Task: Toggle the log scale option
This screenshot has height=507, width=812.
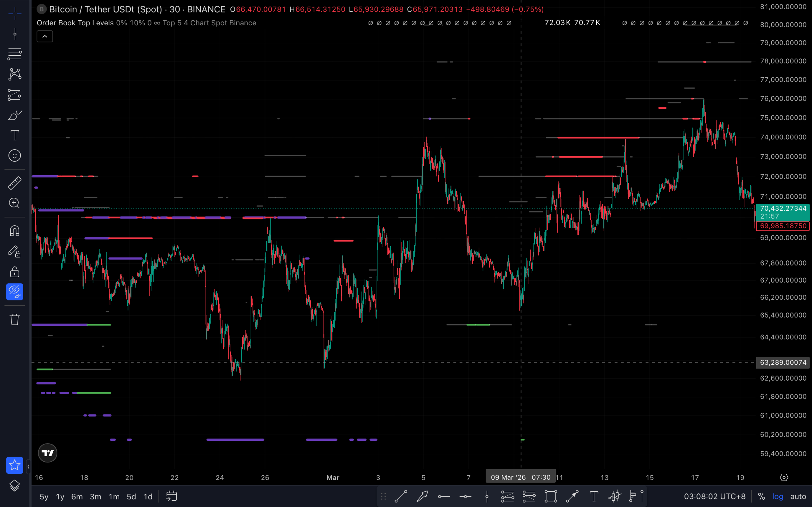Action: pos(777,497)
